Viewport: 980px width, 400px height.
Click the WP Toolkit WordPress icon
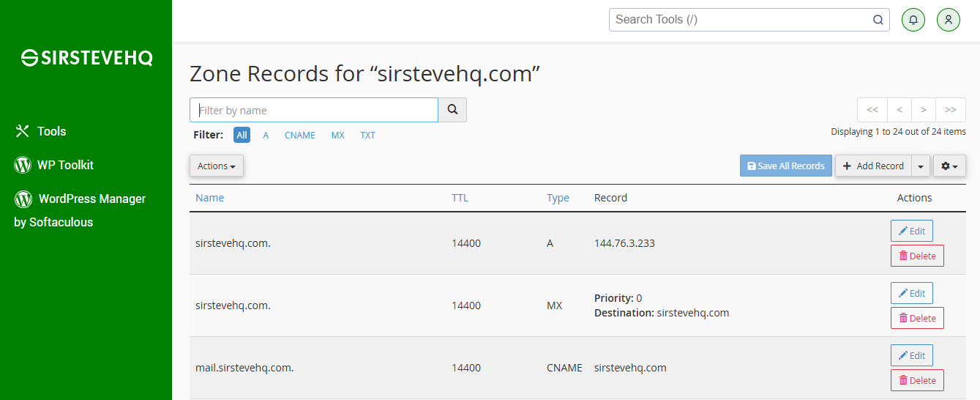(x=23, y=165)
